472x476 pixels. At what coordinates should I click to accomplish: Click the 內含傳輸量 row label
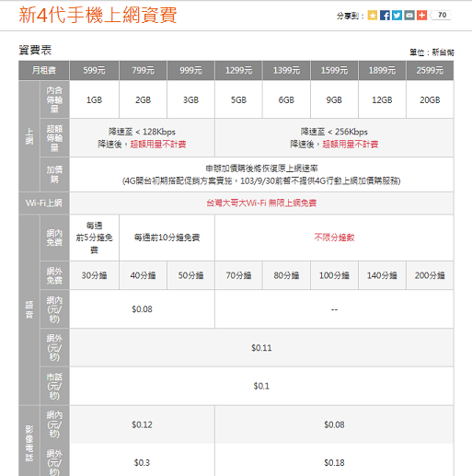[54, 99]
